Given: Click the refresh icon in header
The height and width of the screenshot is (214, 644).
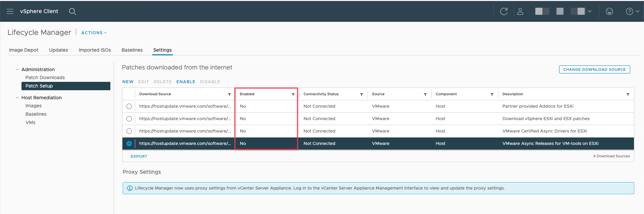Looking at the screenshot, I should [x=504, y=11].
